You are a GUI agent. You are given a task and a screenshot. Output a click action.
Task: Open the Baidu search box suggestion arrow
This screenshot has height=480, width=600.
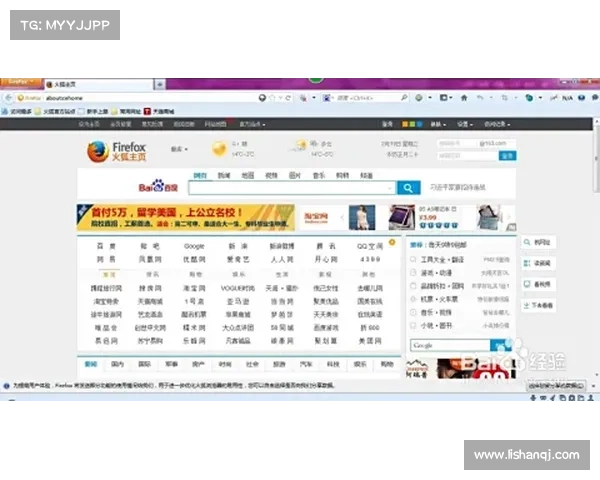[390, 188]
